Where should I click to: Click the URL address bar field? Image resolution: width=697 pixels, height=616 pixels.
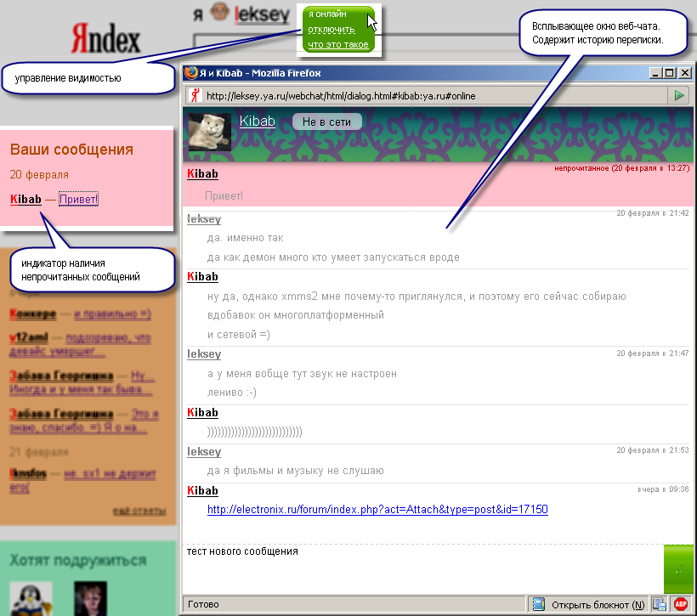433,95
